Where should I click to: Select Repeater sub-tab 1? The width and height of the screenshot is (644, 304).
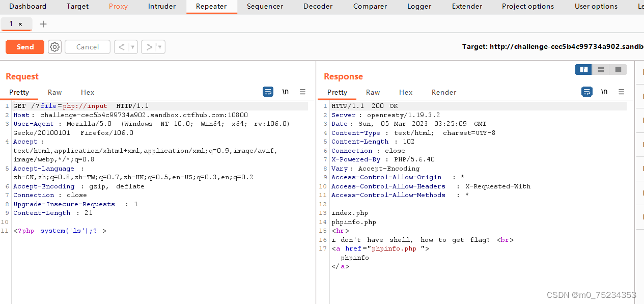(11, 24)
